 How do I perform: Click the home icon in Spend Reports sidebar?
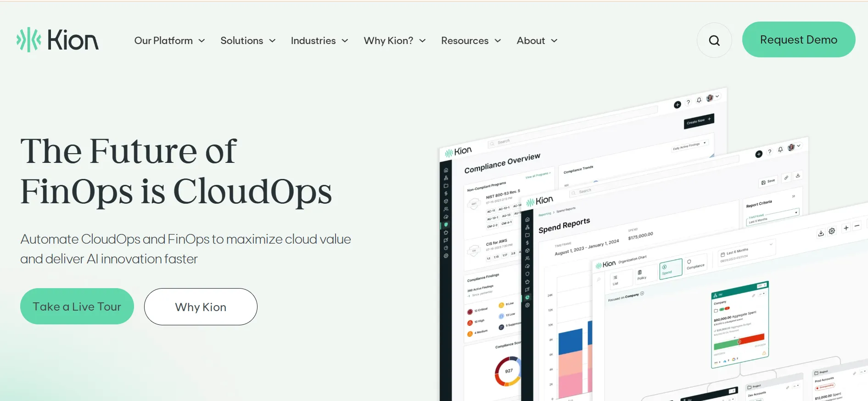(x=527, y=220)
